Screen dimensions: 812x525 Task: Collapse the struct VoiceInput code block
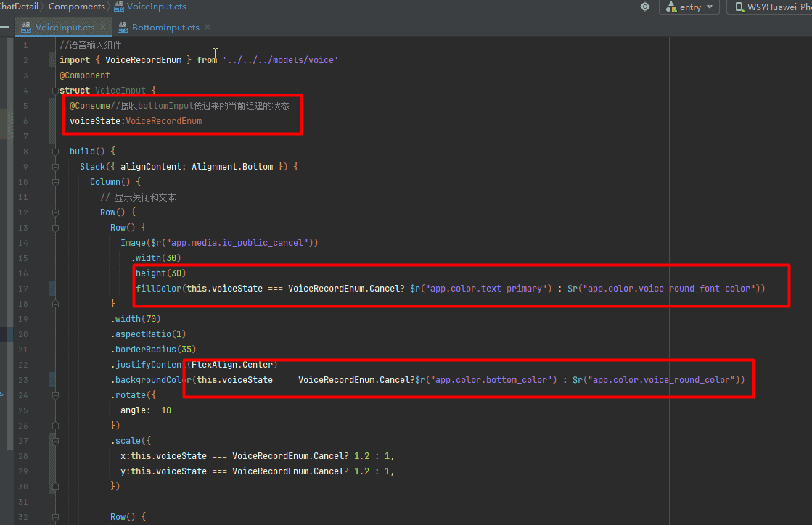coord(54,91)
